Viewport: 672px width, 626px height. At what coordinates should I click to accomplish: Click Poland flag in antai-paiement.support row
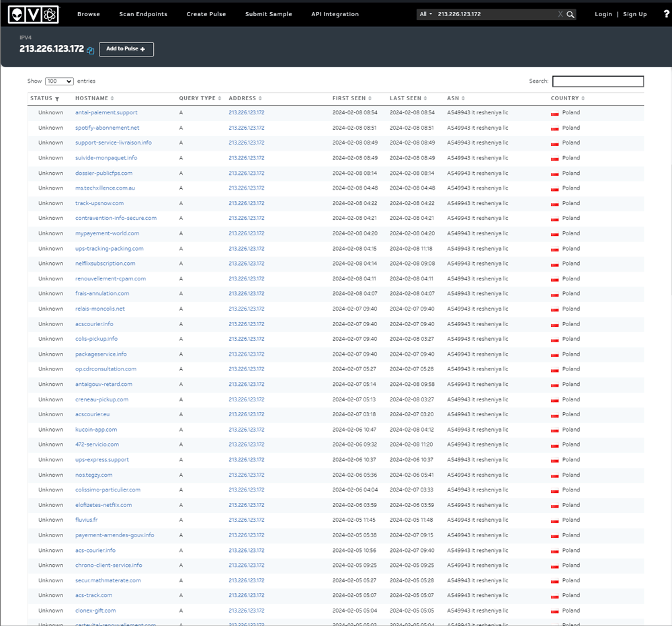click(554, 113)
